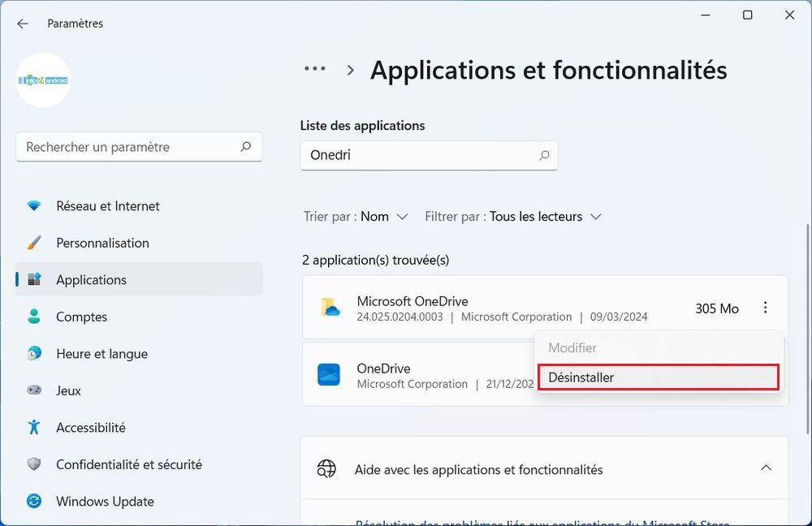Click the Personnalisation brush icon
Image resolution: width=812 pixels, height=526 pixels.
[x=33, y=243]
